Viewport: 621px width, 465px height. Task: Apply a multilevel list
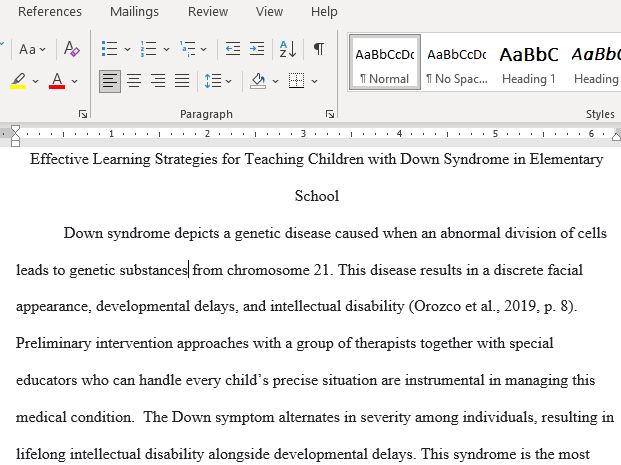click(187, 49)
